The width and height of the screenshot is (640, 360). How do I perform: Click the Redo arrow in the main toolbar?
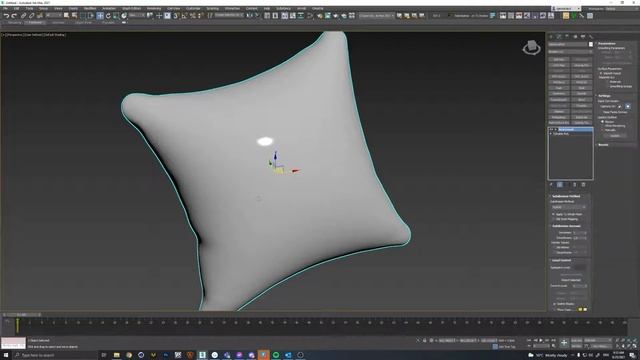(14, 16)
